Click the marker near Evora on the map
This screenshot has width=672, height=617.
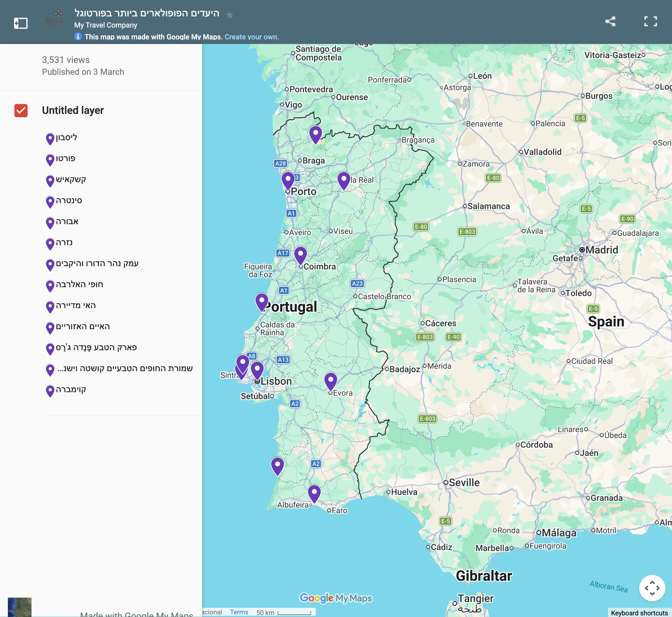(x=330, y=380)
